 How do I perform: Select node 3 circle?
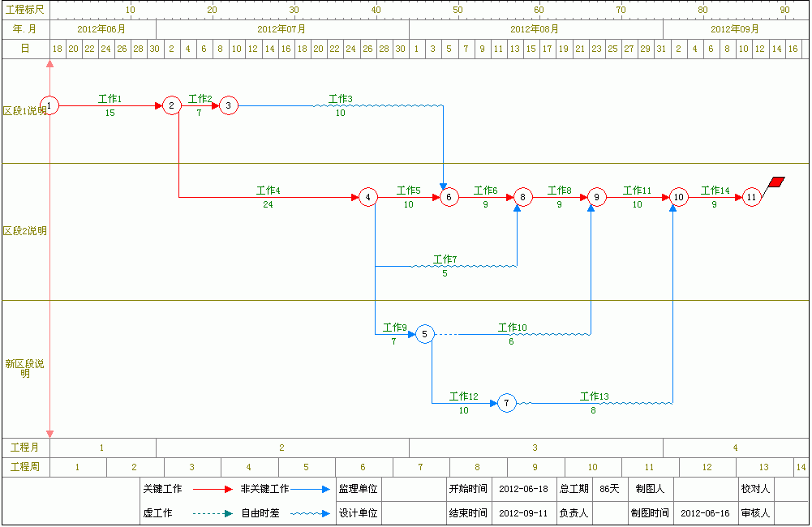[229, 105]
